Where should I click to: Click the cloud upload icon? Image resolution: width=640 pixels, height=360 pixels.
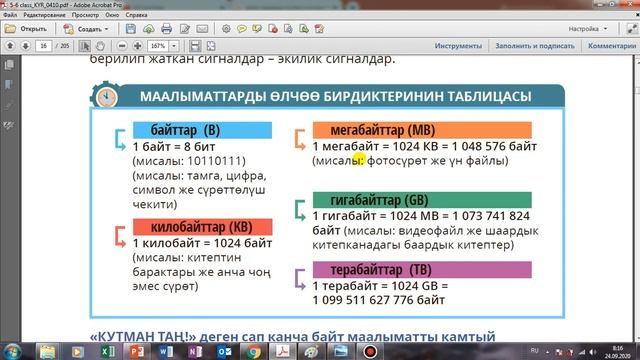[149, 29]
